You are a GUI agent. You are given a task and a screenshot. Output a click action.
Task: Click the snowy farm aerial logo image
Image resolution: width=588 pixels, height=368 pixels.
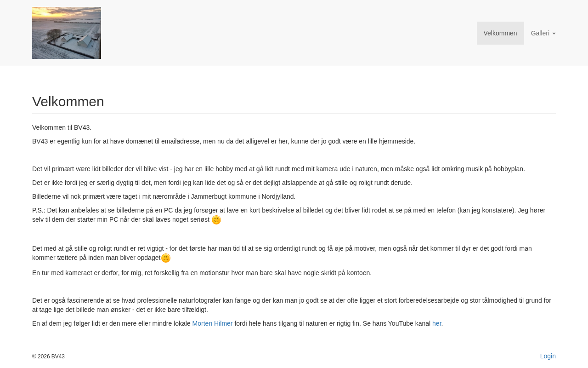(x=67, y=33)
